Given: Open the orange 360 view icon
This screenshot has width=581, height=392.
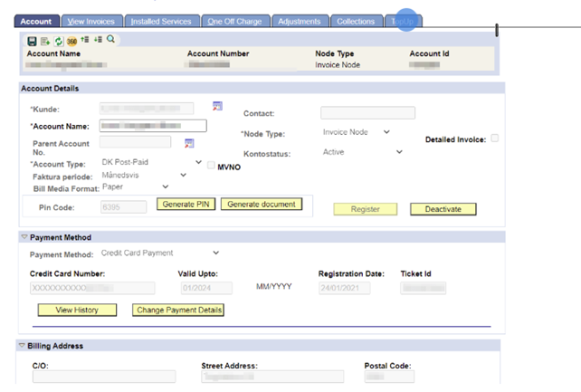Looking at the screenshot, I should click(x=71, y=41).
